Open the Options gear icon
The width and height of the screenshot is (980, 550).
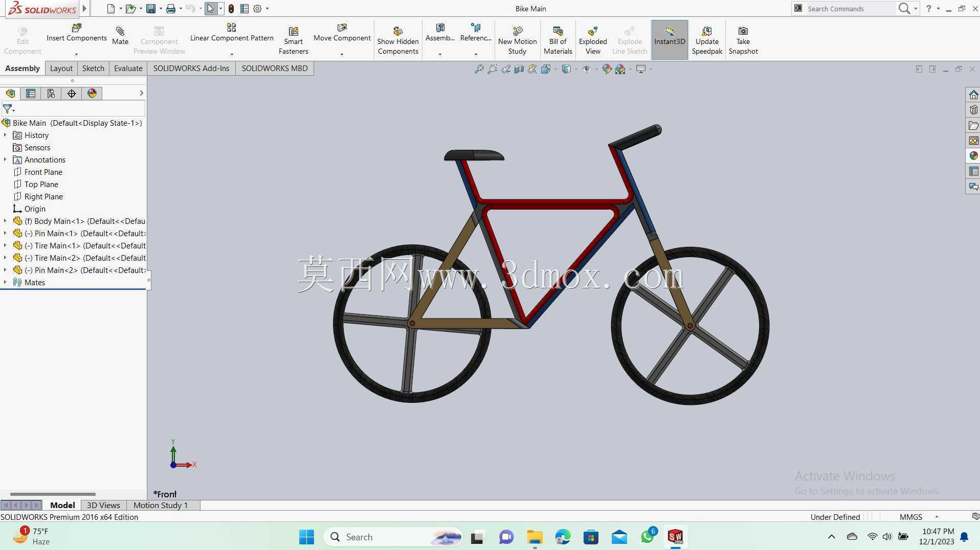[257, 9]
